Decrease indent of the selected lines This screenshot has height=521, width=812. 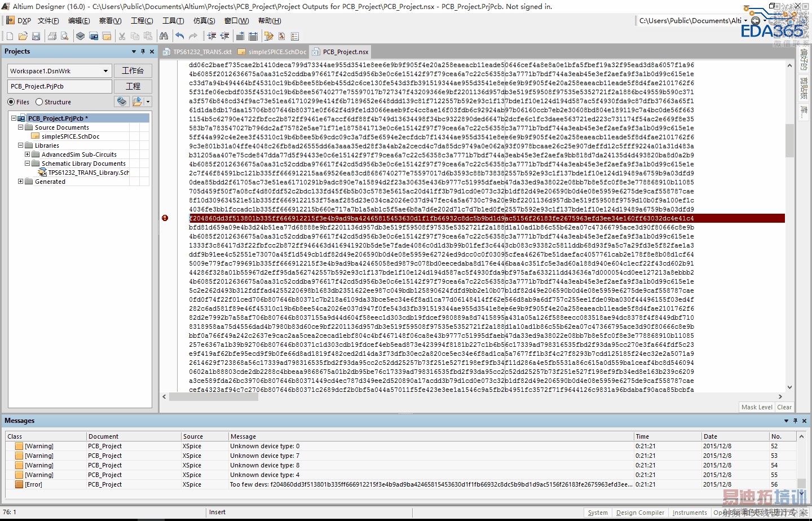(224, 36)
